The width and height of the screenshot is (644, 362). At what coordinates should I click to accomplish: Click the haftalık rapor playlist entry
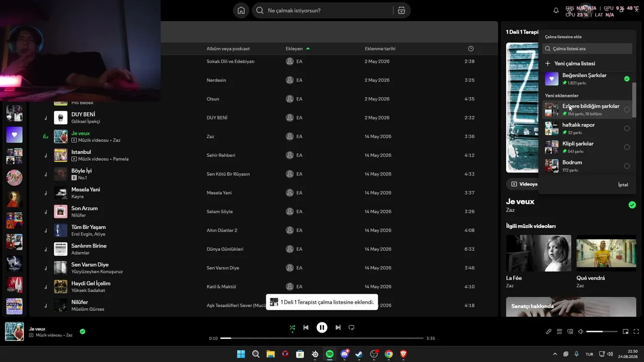click(587, 128)
